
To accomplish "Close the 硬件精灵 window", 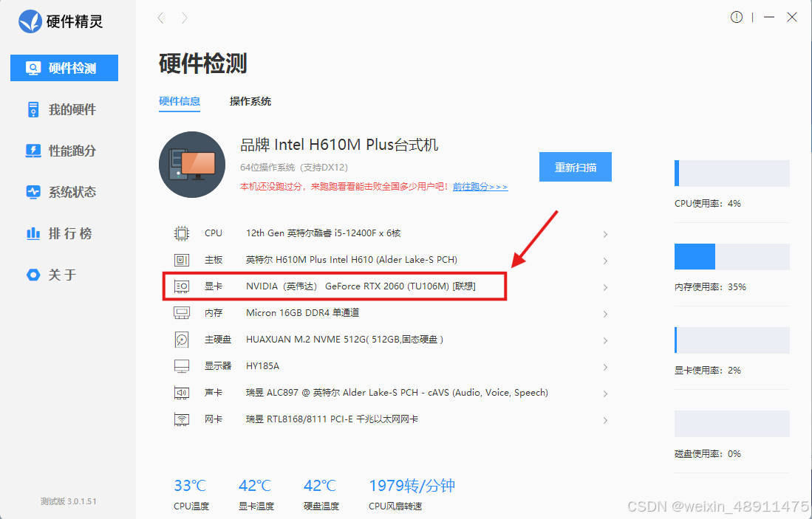I will tap(792, 17).
